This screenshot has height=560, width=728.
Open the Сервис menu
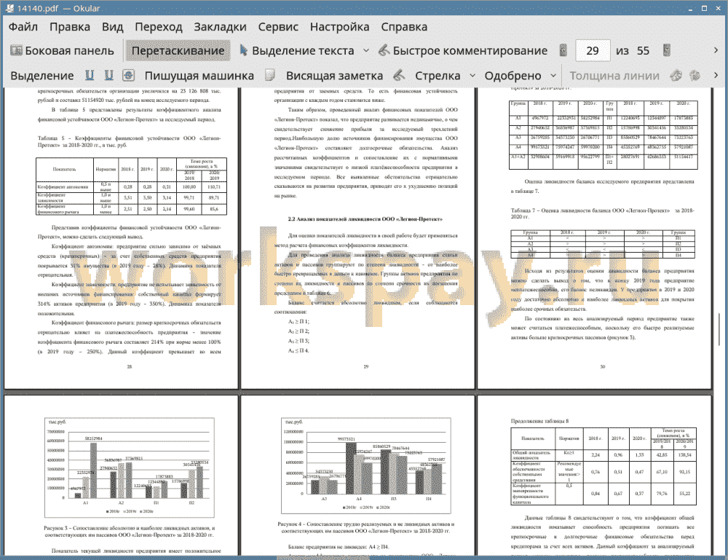(x=278, y=27)
